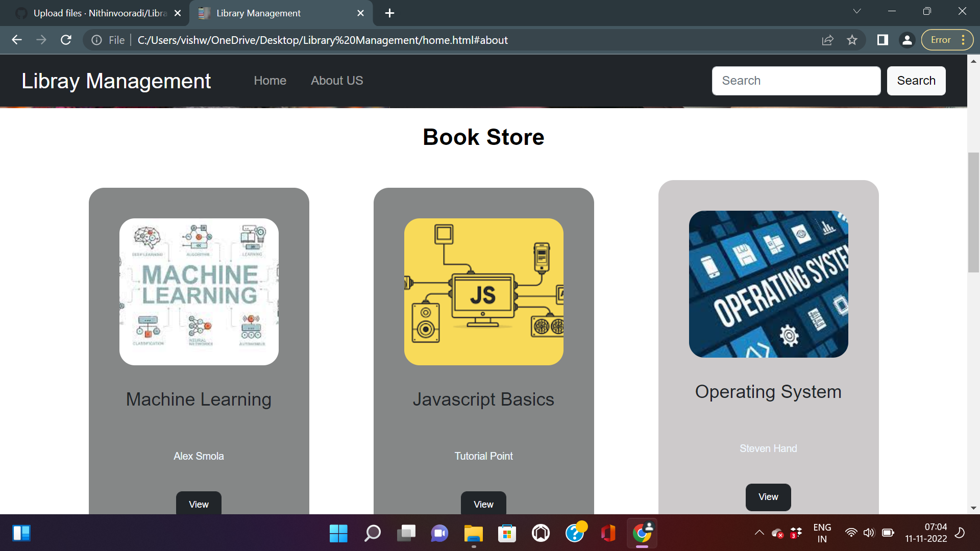Click the Search button
Viewport: 980px width, 551px height.
[x=916, y=81]
